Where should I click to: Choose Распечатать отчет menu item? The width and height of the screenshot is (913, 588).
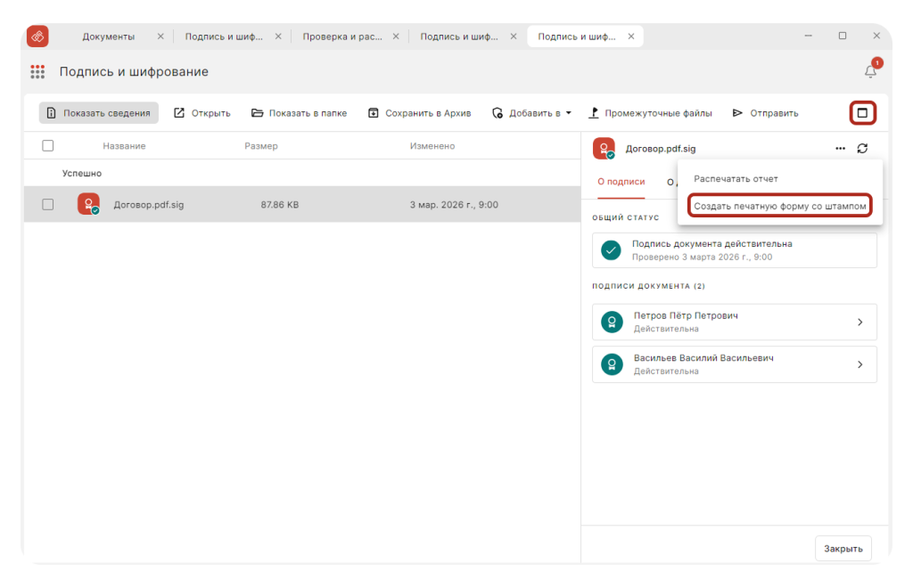[736, 179]
